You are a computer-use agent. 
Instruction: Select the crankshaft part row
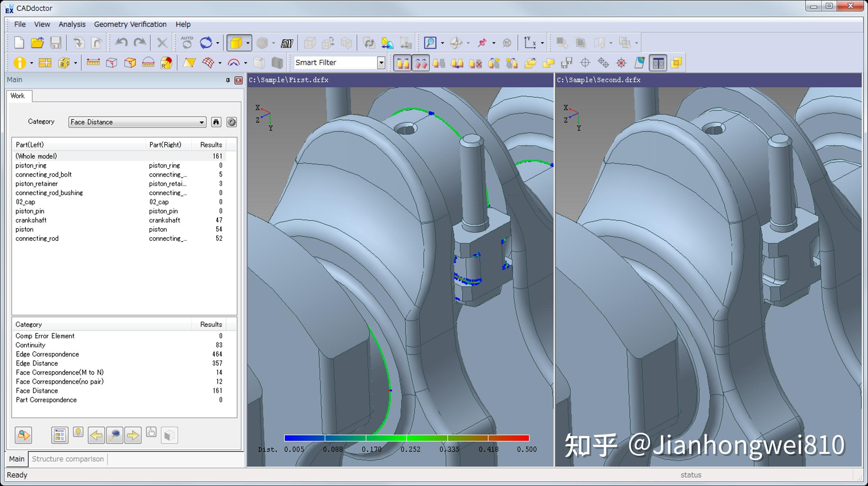tap(31, 220)
